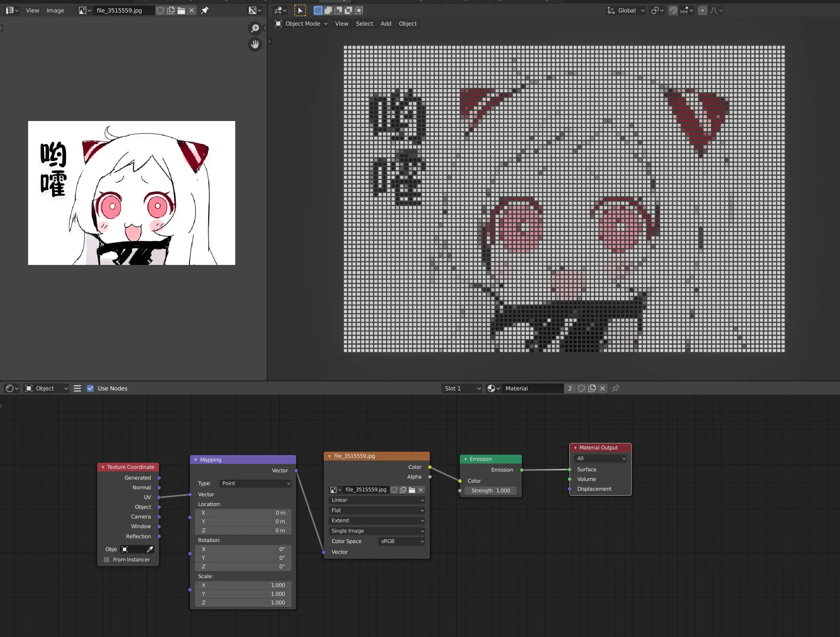
Task: Pin the image with the pin icon
Action: 205,10
